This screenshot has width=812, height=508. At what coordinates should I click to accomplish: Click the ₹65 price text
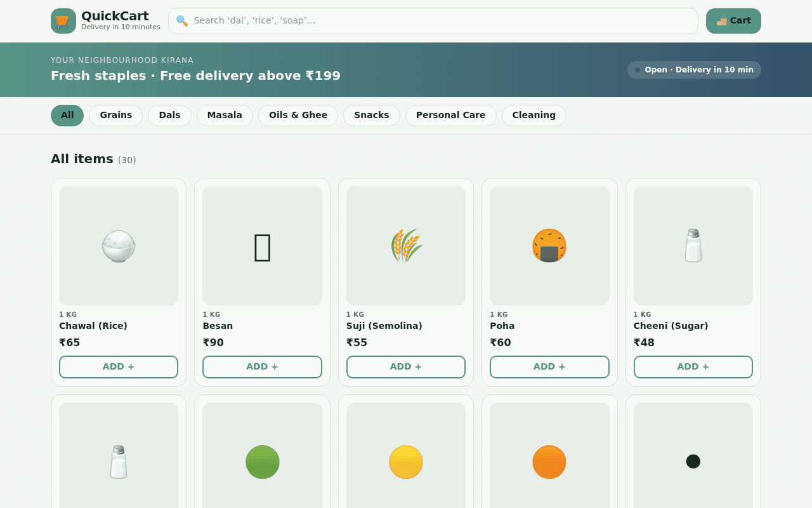point(70,343)
